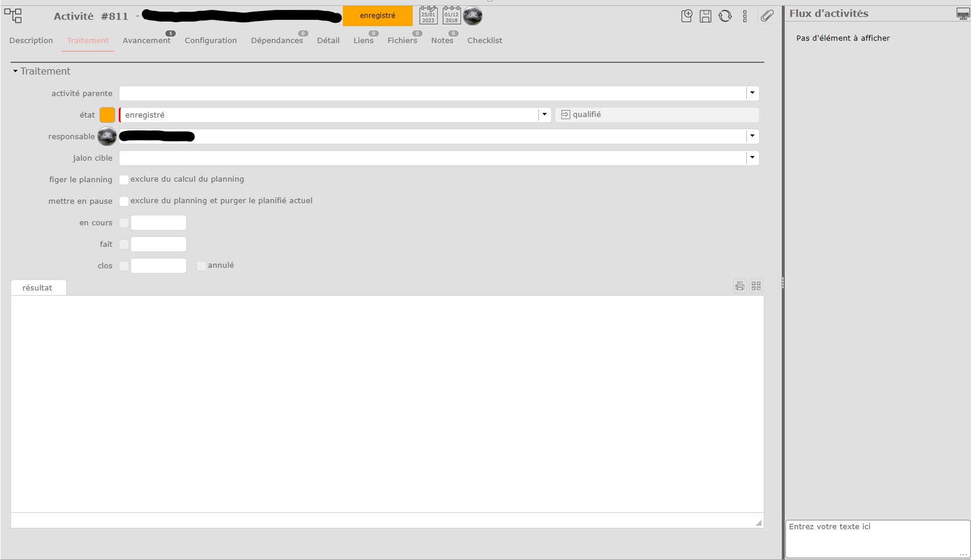971x560 pixels.
Task: Click the 'exclure du calcul du planning' label
Action: [187, 179]
